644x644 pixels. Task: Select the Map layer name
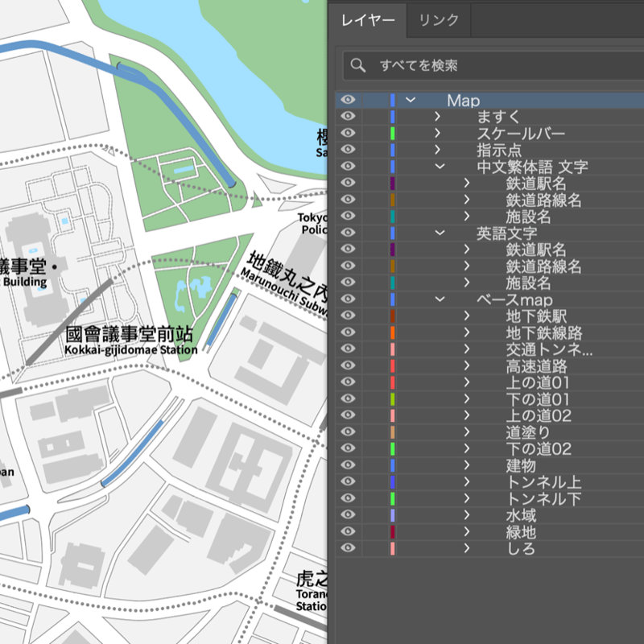(x=464, y=101)
